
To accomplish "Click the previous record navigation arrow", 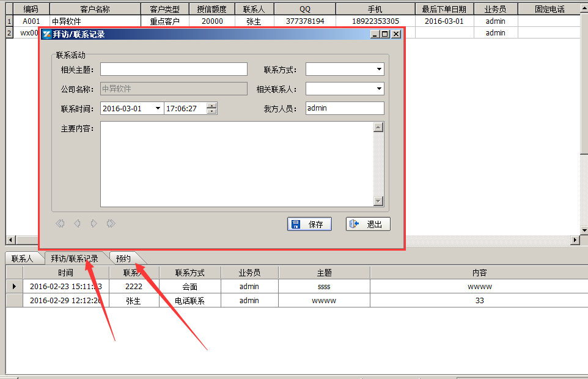I will [x=76, y=223].
